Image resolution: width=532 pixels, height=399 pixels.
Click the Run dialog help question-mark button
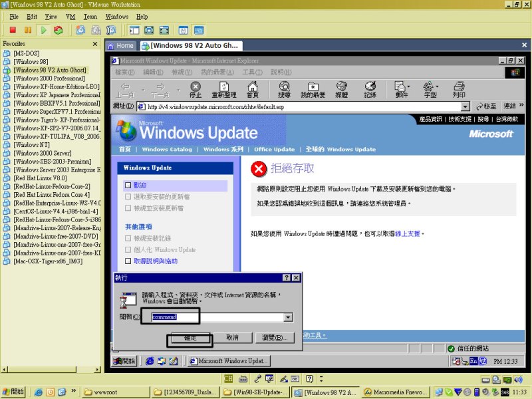tap(287, 277)
